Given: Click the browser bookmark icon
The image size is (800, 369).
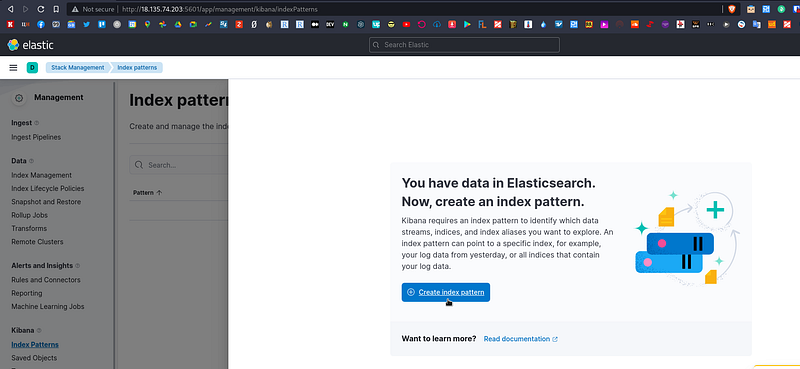Looking at the screenshot, I should [56, 9].
